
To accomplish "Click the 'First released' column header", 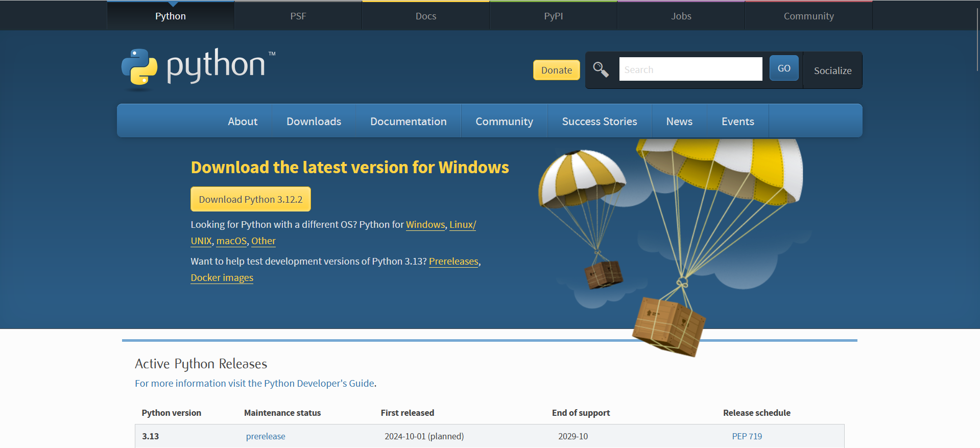I will pos(408,413).
